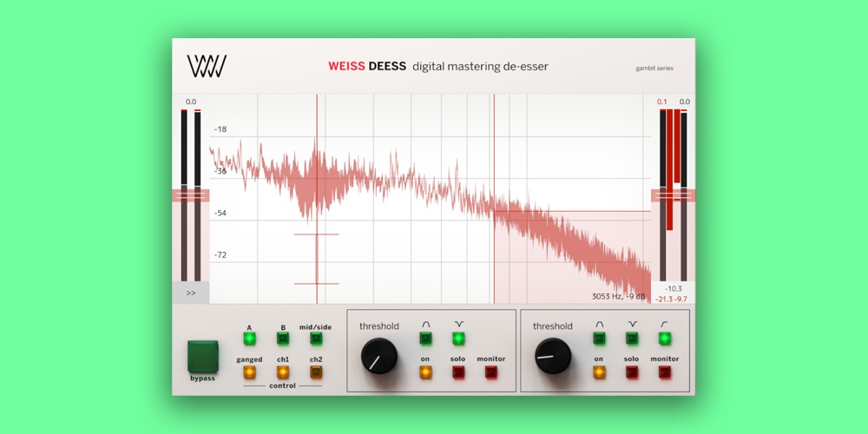Expand the side panel with >> button

[x=190, y=293]
